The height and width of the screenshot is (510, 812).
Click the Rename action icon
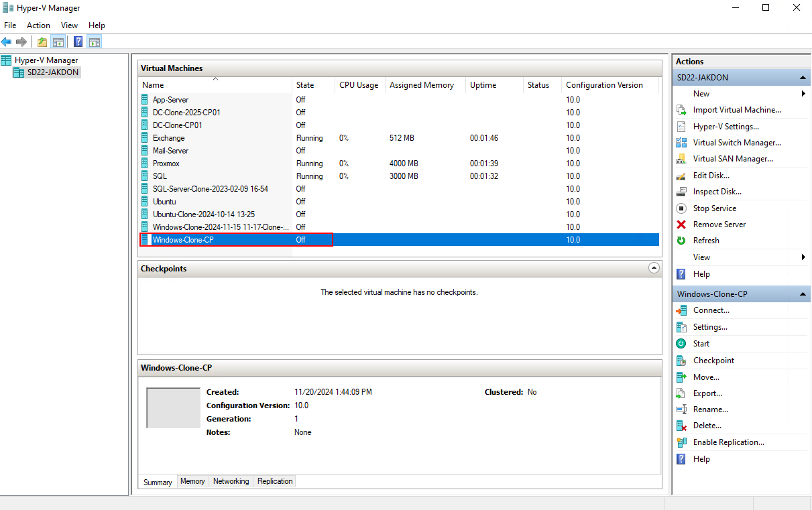click(681, 409)
